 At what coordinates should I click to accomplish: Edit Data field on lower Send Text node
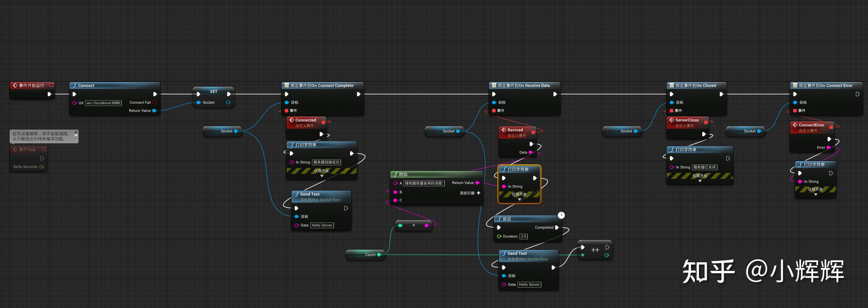coord(529,285)
